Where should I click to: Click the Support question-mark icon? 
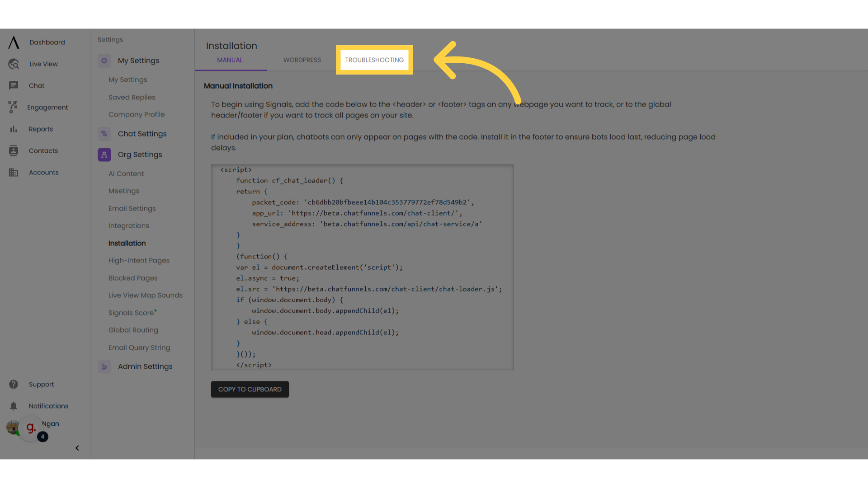point(14,384)
